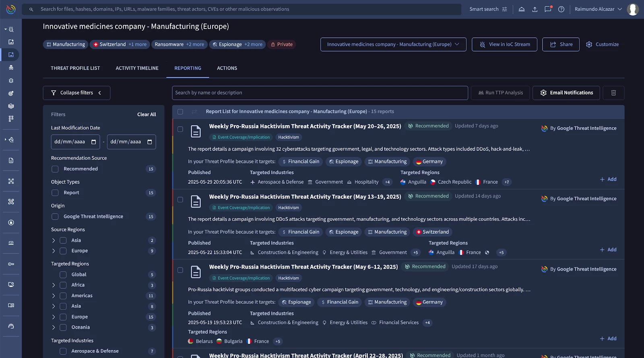This screenshot has width=644, height=358.
Task: Click the document icon for May 13–19 report
Action: point(196,202)
